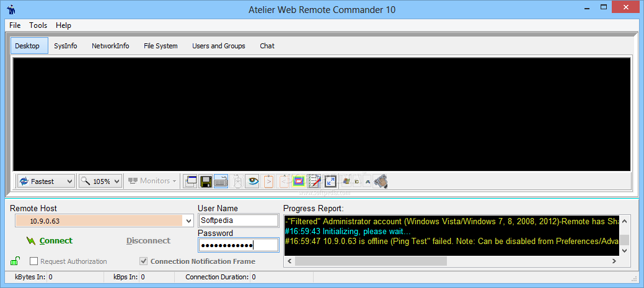Viewport: 644px width, 288px height.
Task: Click Progress Report scroll up arrow
Action: point(624,221)
